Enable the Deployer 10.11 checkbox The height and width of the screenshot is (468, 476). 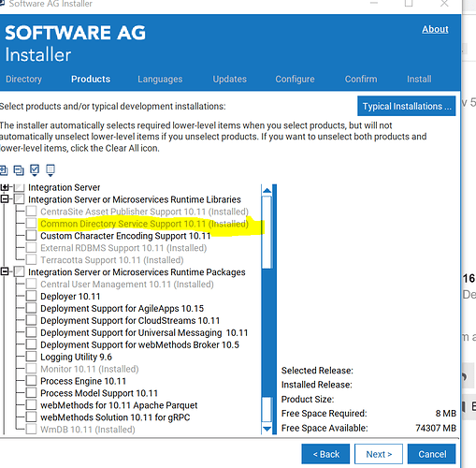[31, 296]
